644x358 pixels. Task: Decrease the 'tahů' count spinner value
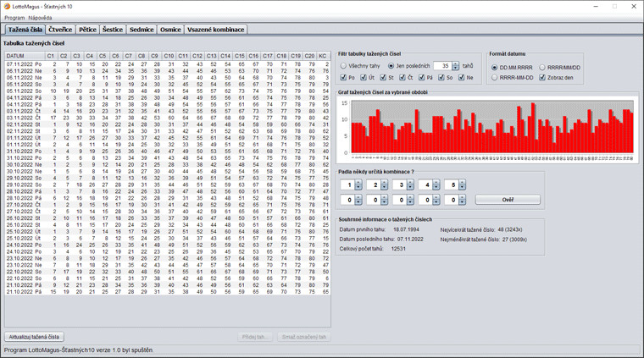(x=456, y=69)
